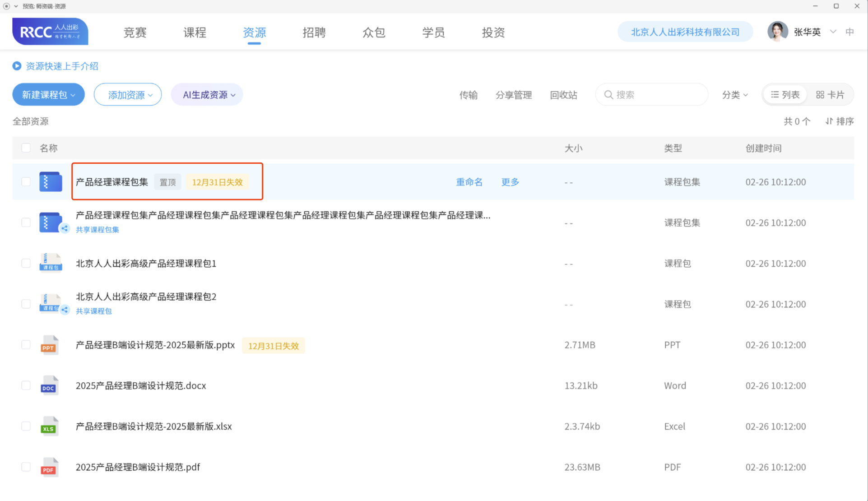Select checkbox for 2025产品经理B端设计规范.pdf
Screen dimensions: 868x501
point(26,467)
